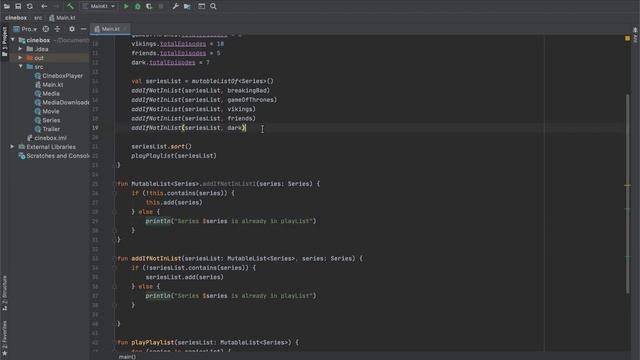The image size is (640, 360).
Task: Toggle the Favorites tool window strip button
Action: [x=4, y=338]
